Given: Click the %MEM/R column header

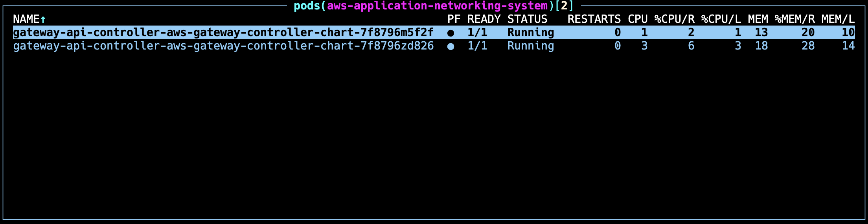Looking at the screenshot, I should coord(794,19).
